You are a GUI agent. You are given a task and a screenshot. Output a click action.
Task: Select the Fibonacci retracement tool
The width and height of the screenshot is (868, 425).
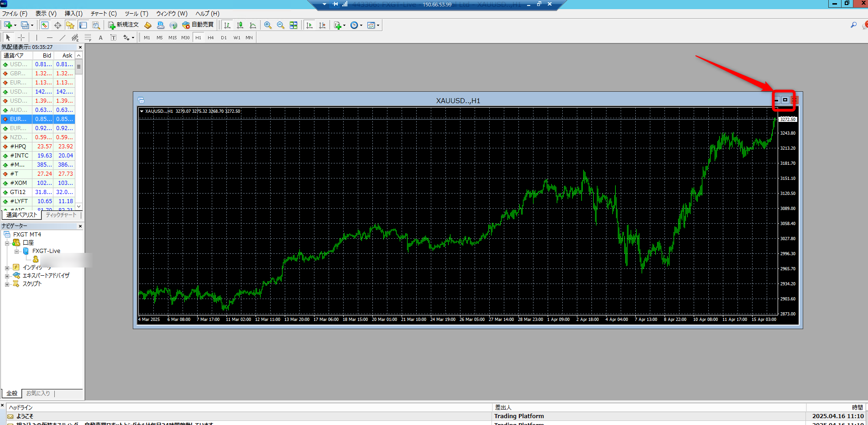[88, 37]
